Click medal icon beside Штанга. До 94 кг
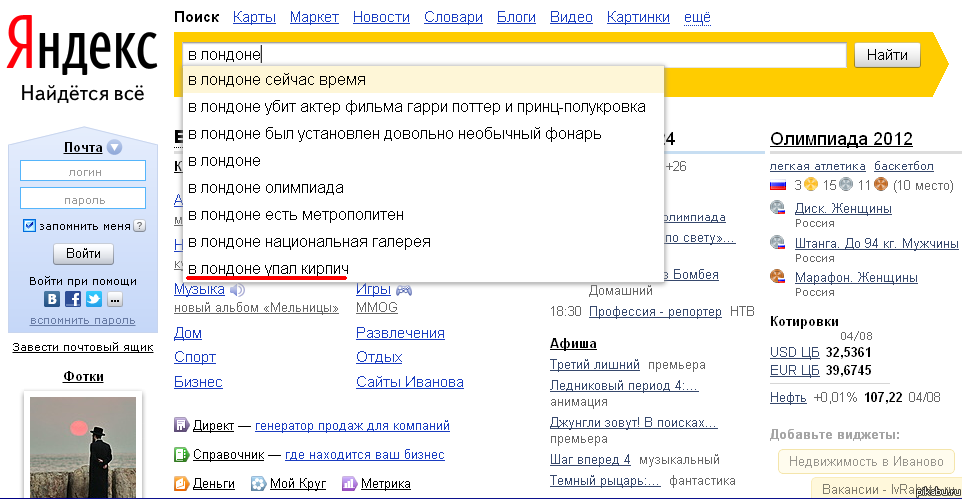The height and width of the screenshot is (499, 962). point(777,242)
